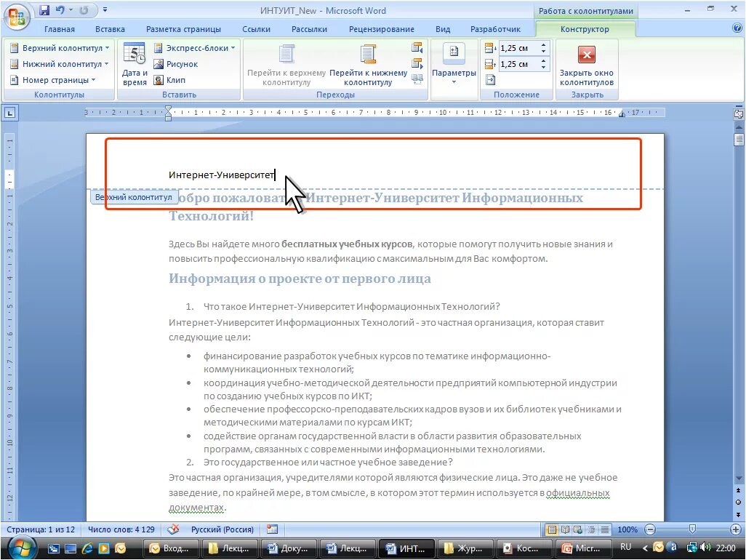This screenshot has height=560, width=746.
Task: Go to next section icon
Action: point(417,63)
